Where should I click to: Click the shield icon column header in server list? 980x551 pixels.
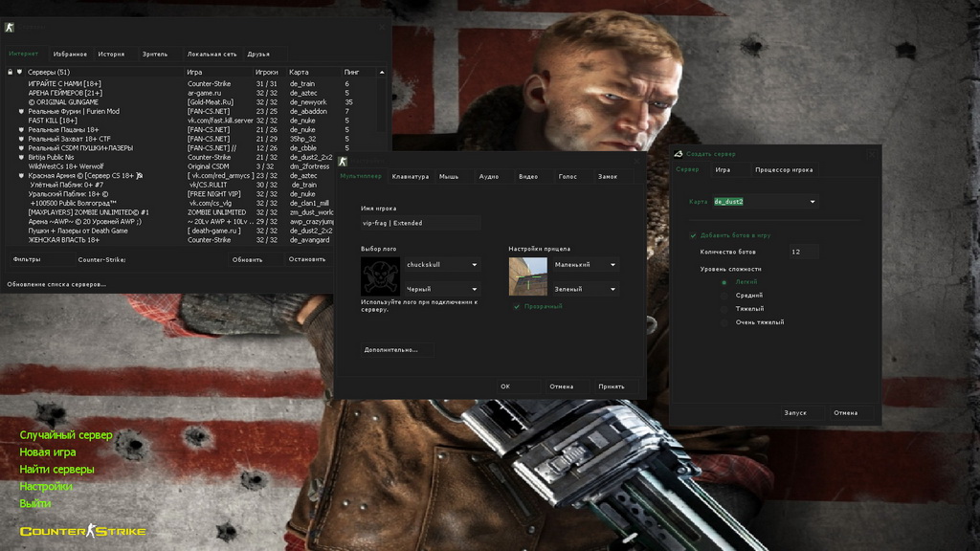20,72
